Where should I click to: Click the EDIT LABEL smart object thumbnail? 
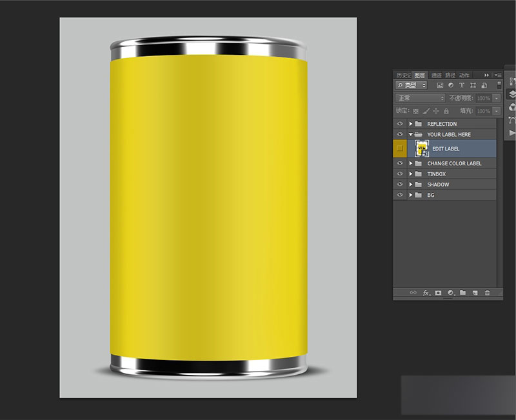[x=422, y=148]
